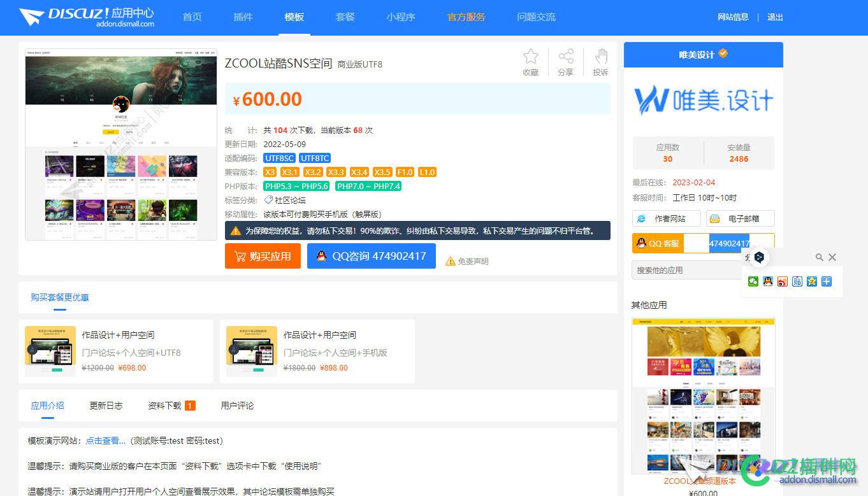This screenshot has width=868, height=496.
Task: Open the 插件 nav tab
Action: tap(243, 17)
